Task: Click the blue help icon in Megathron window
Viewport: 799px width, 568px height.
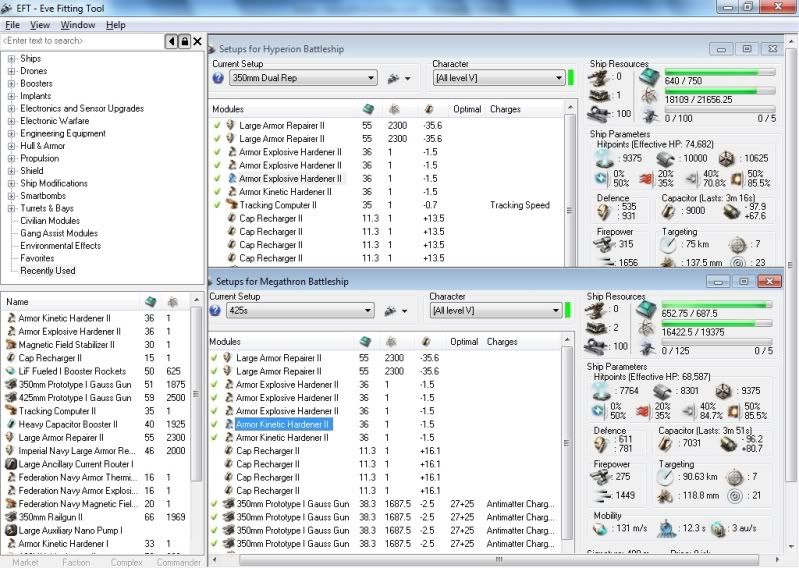Action: click(215, 311)
